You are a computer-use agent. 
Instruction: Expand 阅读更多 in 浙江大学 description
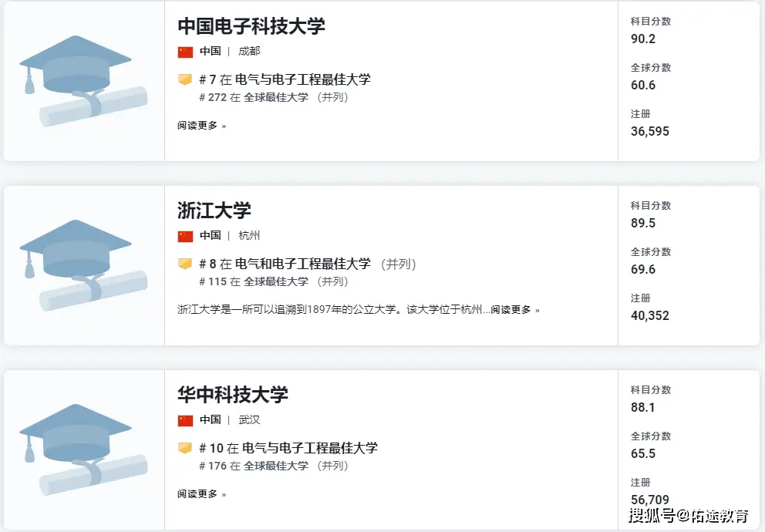click(x=515, y=310)
